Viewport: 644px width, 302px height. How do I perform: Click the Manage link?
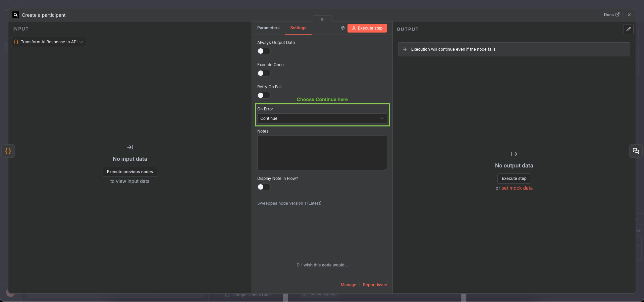(348, 285)
